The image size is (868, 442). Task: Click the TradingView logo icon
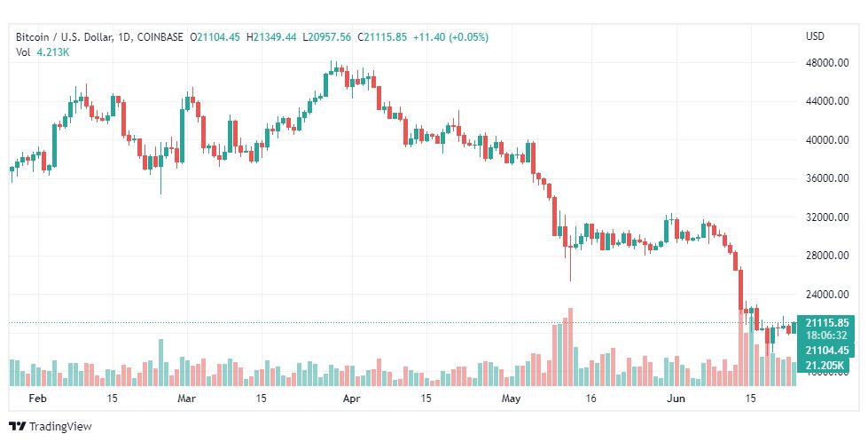point(17,427)
